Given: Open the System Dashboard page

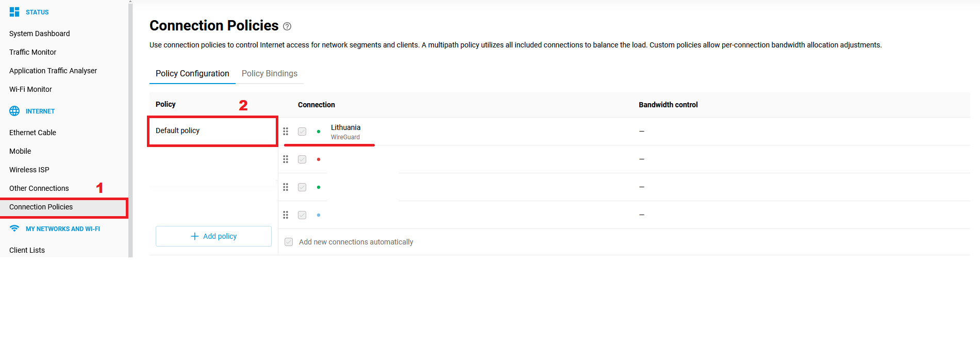Looking at the screenshot, I should tap(40, 34).
